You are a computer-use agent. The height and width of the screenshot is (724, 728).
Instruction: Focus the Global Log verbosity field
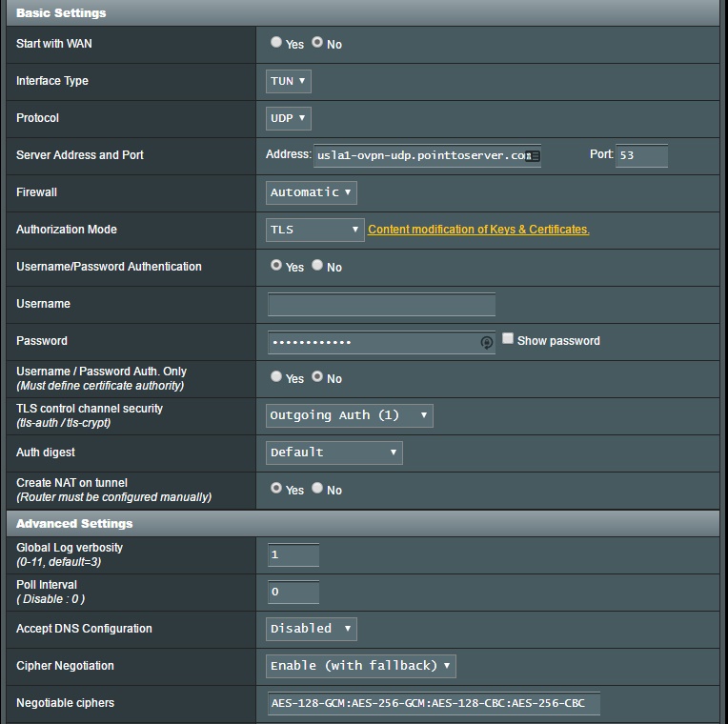[x=293, y=554]
